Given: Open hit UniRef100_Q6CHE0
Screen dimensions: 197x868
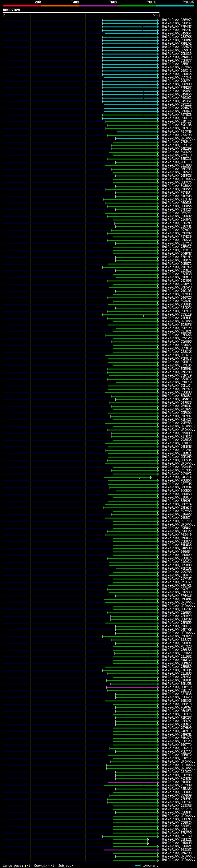Looking at the screenshot, I should 177,558.
